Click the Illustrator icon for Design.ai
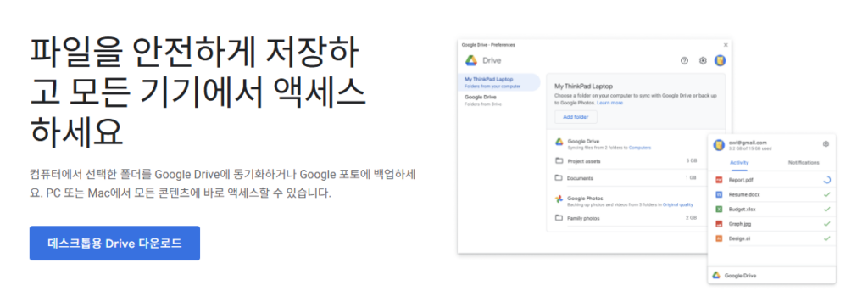Viewport: 868px width, 308px height. pos(719,238)
